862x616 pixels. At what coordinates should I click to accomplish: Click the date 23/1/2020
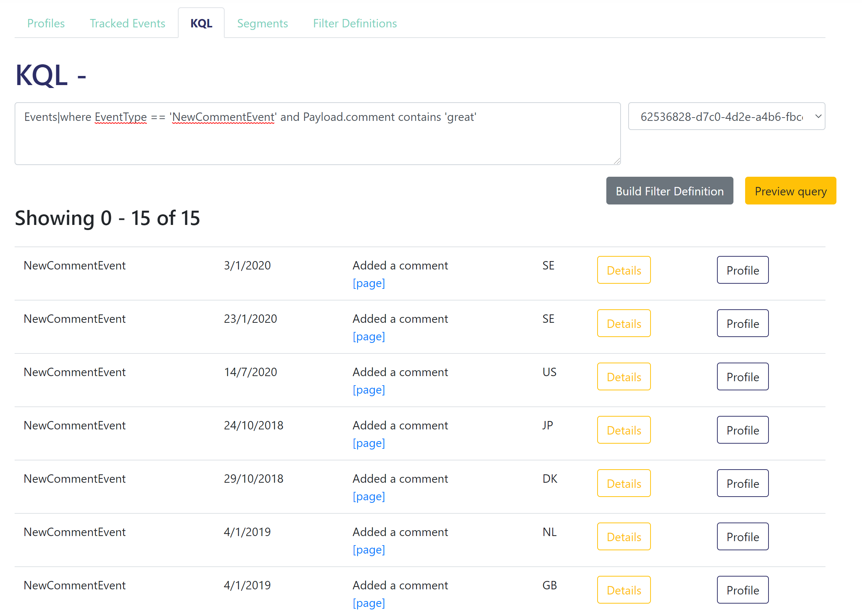(251, 319)
